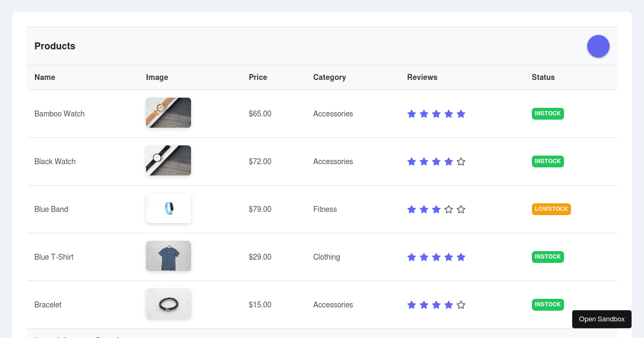Viewport: 644px width, 338px height.
Task: Click the round purple button in Products header
Action: 598,46
